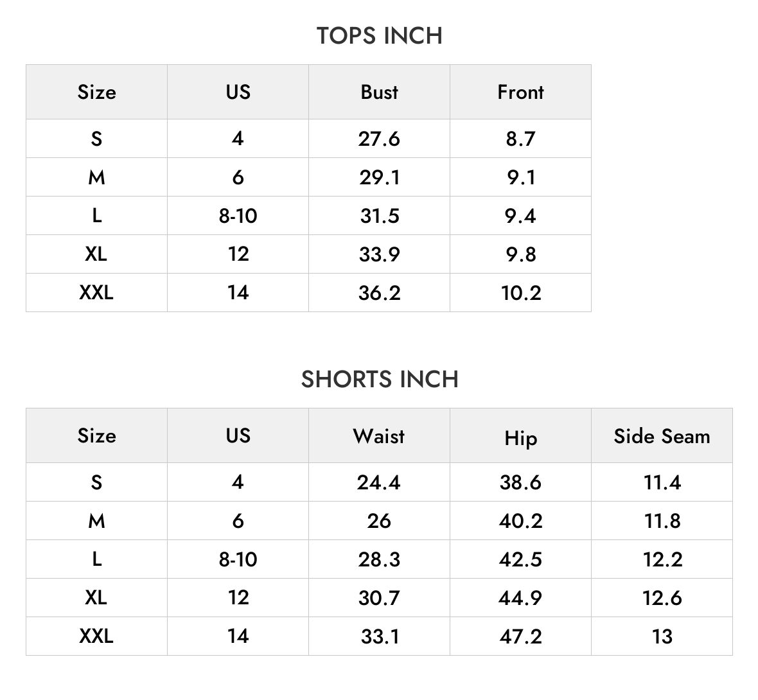Select hip value 40.2

(520, 521)
